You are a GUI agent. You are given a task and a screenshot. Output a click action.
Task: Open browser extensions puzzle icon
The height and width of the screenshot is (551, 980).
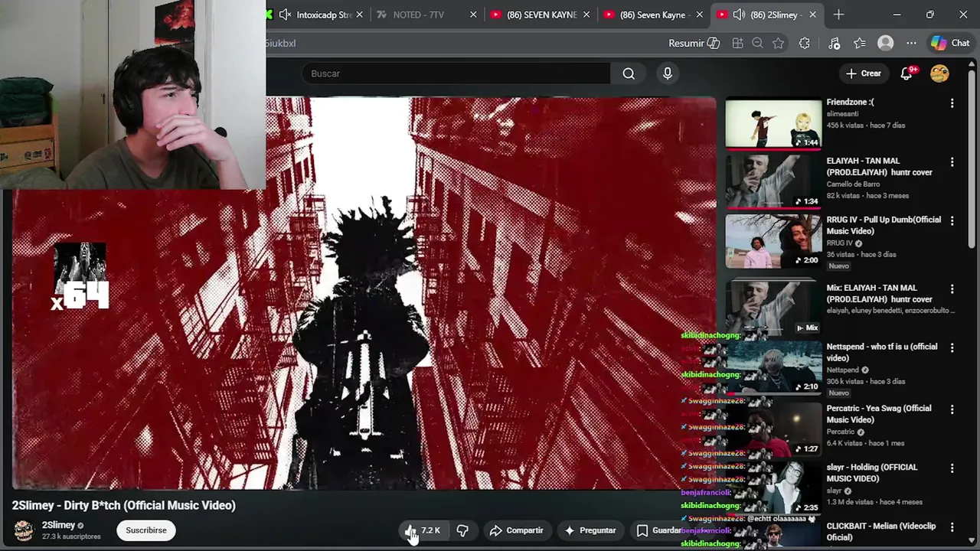point(804,44)
